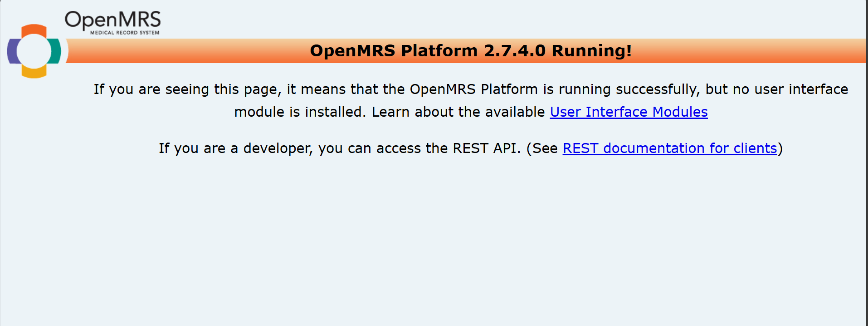Open REST documentation for clients link
Image resolution: width=868 pixels, height=326 pixels.
point(670,148)
